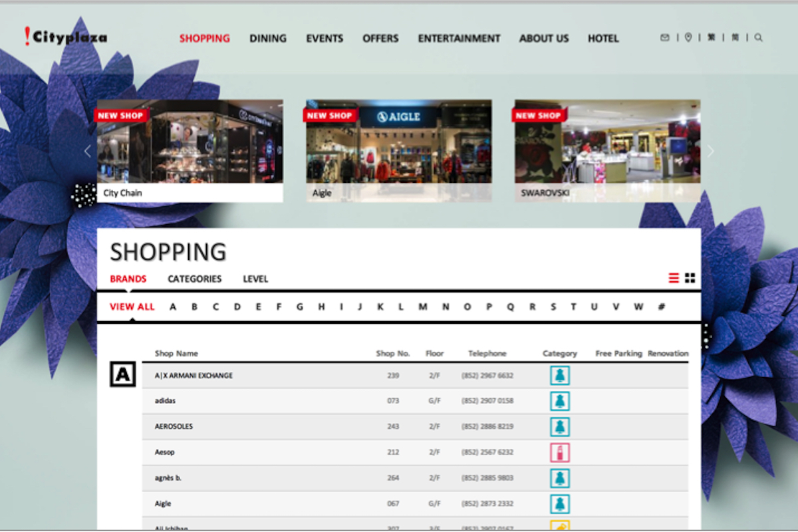This screenshot has height=532, width=798.
Task: Filter brands by letter A
Action: pyautogui.click(x=173, y=307)
